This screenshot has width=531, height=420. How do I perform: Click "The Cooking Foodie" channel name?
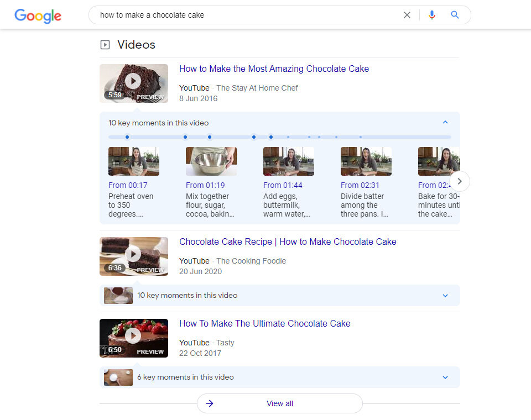click(251, 261)
